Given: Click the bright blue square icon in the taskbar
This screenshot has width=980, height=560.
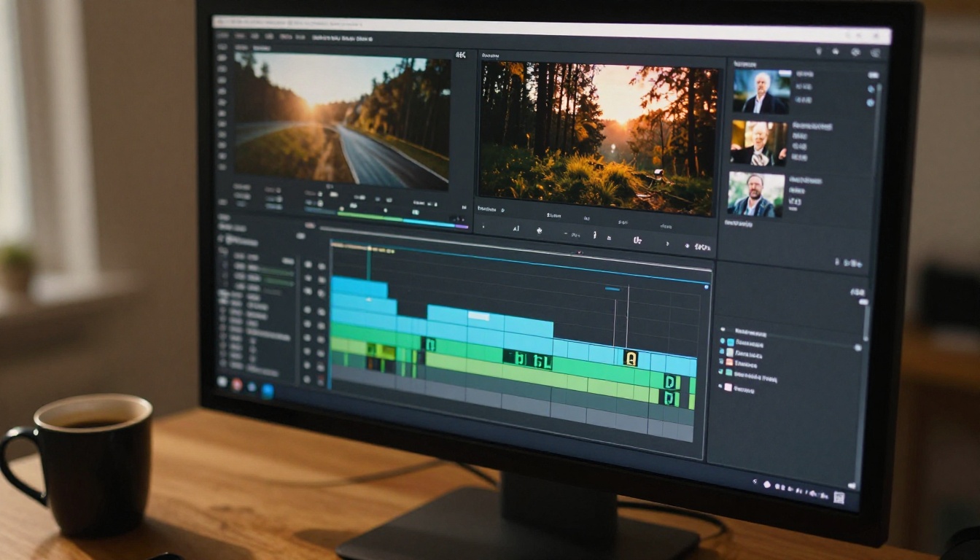Looking at the screenshot, I should [x=267, y=391].
